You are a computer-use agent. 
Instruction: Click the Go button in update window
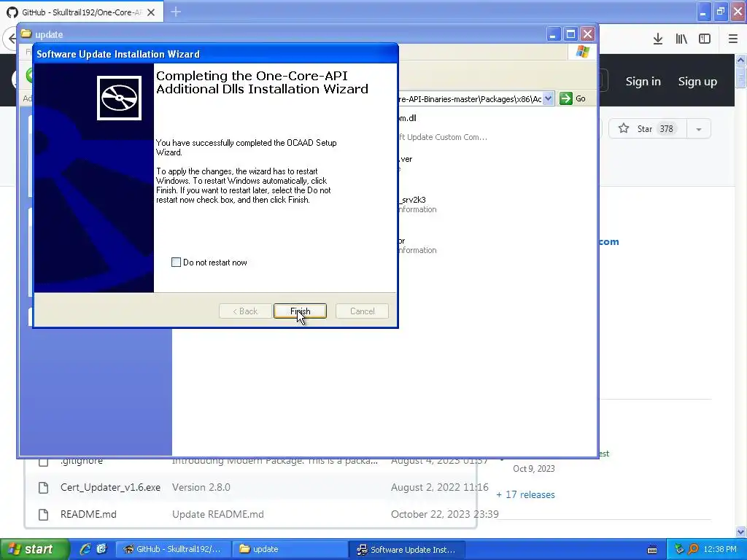point(573,98)
